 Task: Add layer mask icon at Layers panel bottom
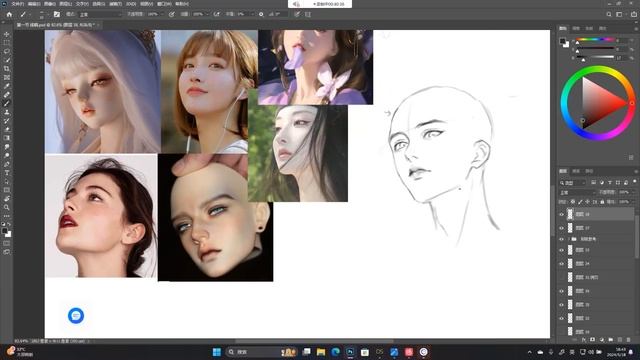tap(592, 340)
